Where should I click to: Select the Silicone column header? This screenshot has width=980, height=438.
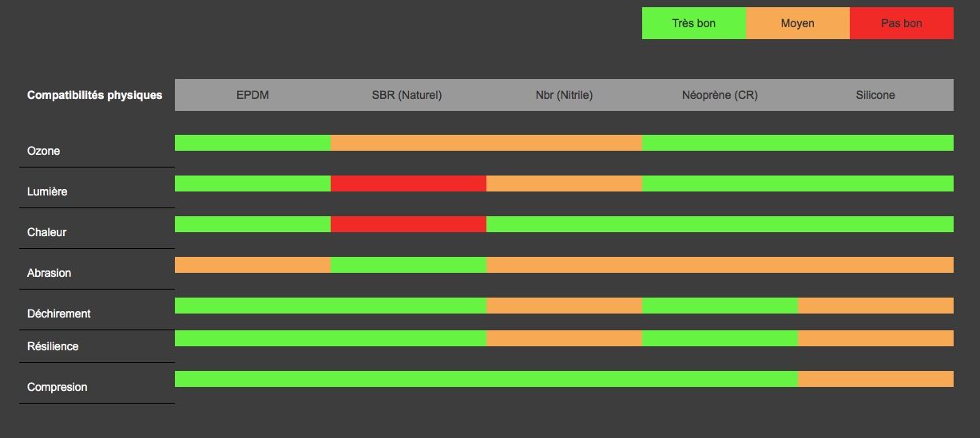tap(875, 95)
